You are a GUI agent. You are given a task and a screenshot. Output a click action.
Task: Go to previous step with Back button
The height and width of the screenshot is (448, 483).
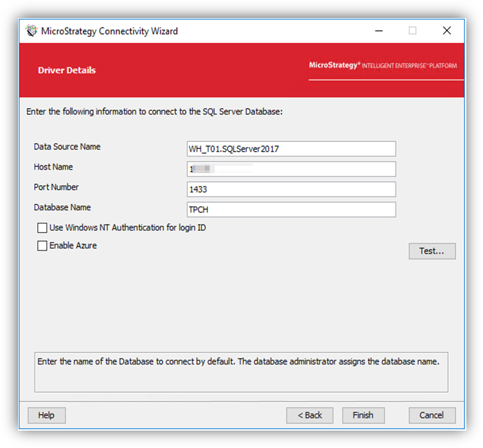click(x=310, y=415)
